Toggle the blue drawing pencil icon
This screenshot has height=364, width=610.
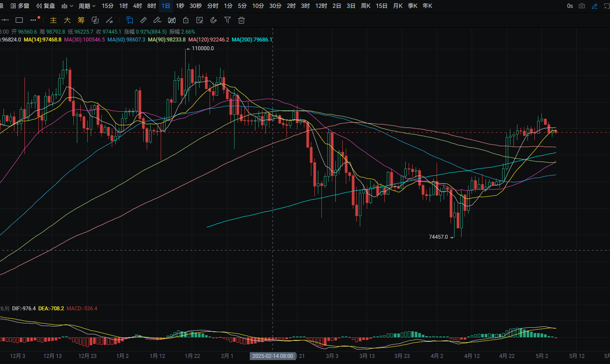594,6
